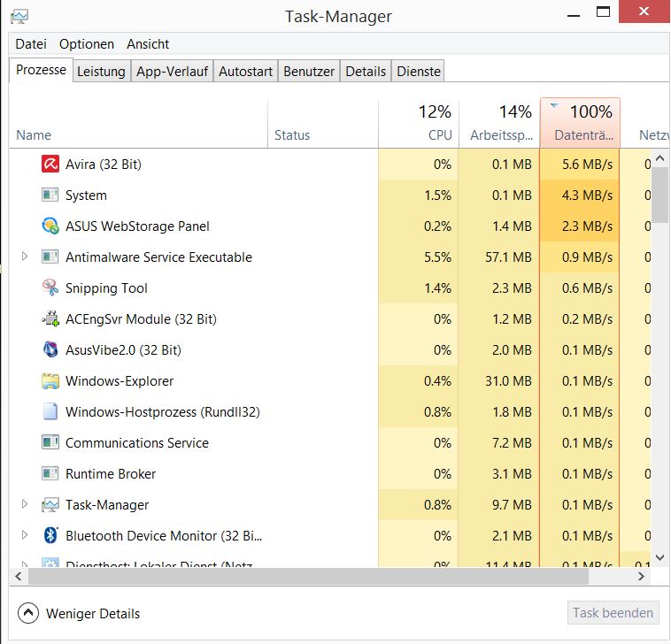Click the Task beenden button
671x644 pixels.
613,613
